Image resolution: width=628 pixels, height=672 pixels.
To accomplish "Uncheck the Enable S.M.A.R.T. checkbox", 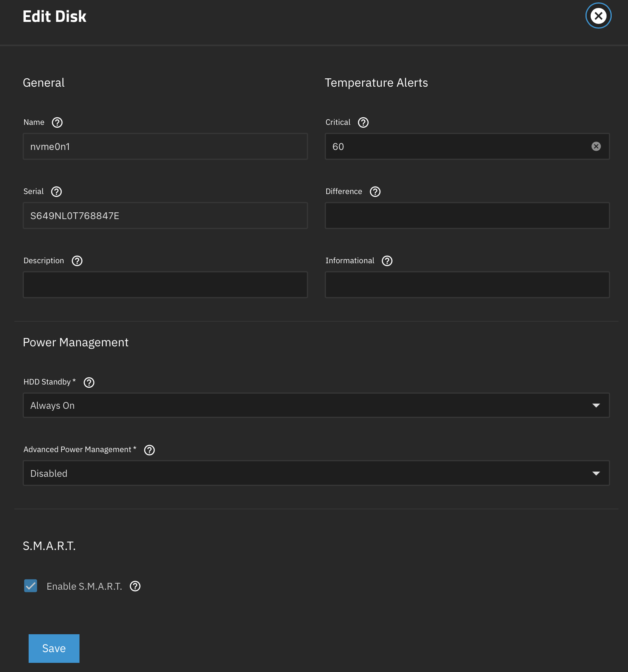I will [31, 586].
